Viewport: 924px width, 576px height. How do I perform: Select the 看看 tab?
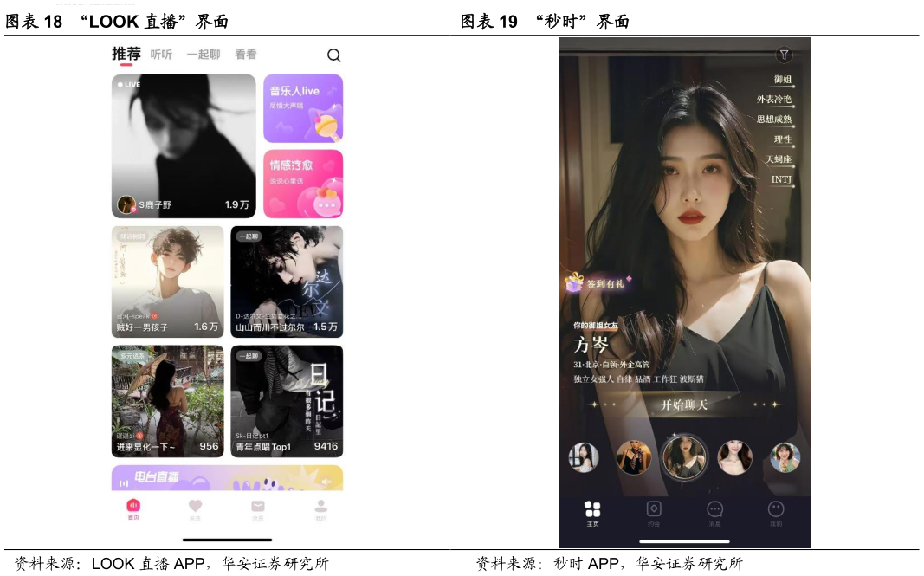[246, 55]
